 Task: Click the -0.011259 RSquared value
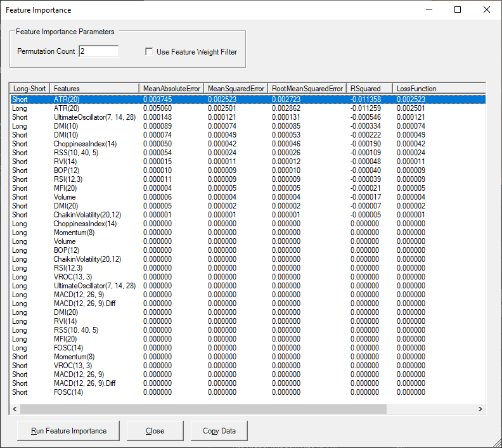tap(365, 108)
